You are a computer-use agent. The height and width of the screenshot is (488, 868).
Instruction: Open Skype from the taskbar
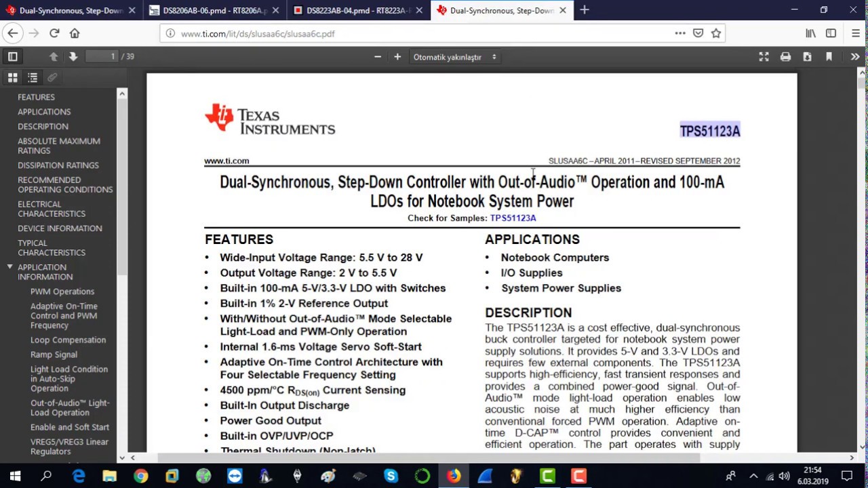[391, 476]
